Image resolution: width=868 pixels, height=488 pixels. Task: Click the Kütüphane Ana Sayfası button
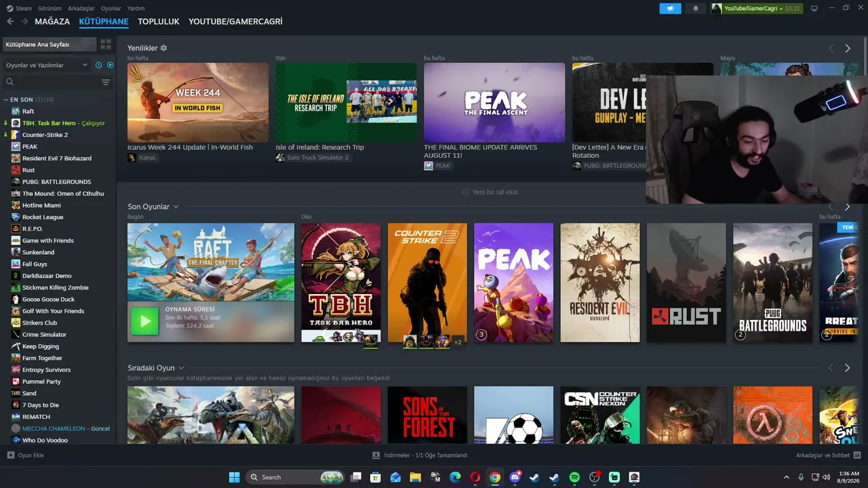50,44
